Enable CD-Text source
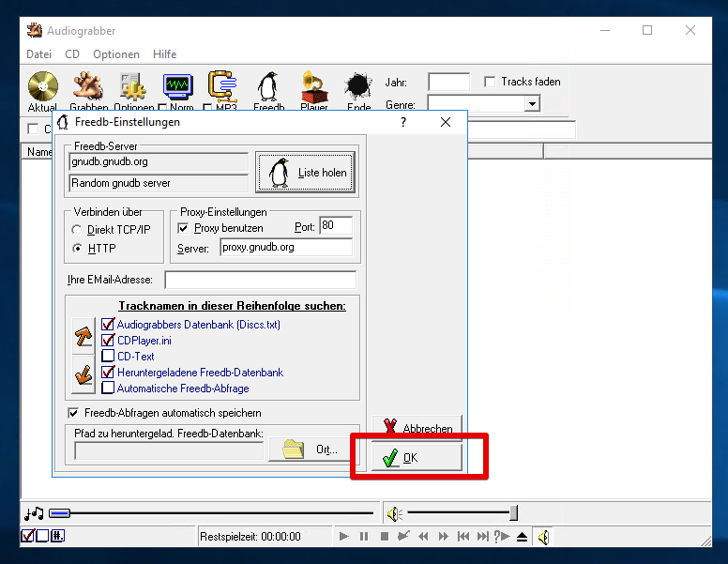728x564 pixels. pyautogui.click(x=108, y=356)
